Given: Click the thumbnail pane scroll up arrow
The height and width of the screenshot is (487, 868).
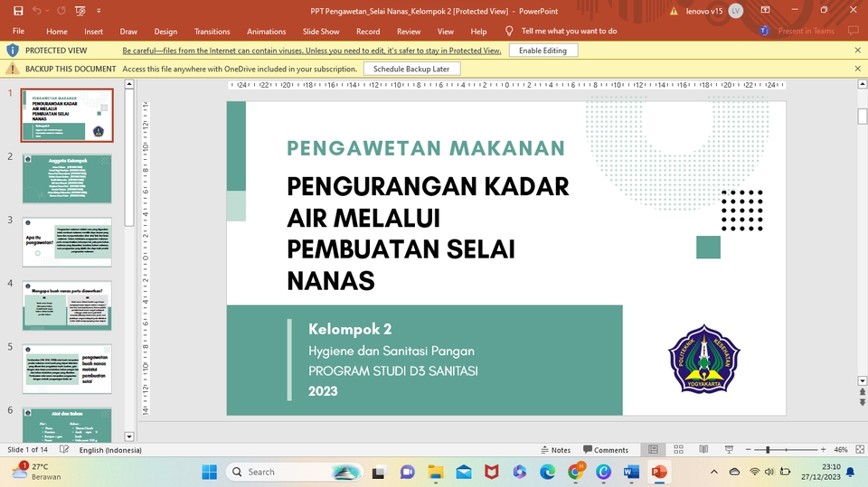Looking at the screenshot, I should pyautogui.click(x=129, y=84).
